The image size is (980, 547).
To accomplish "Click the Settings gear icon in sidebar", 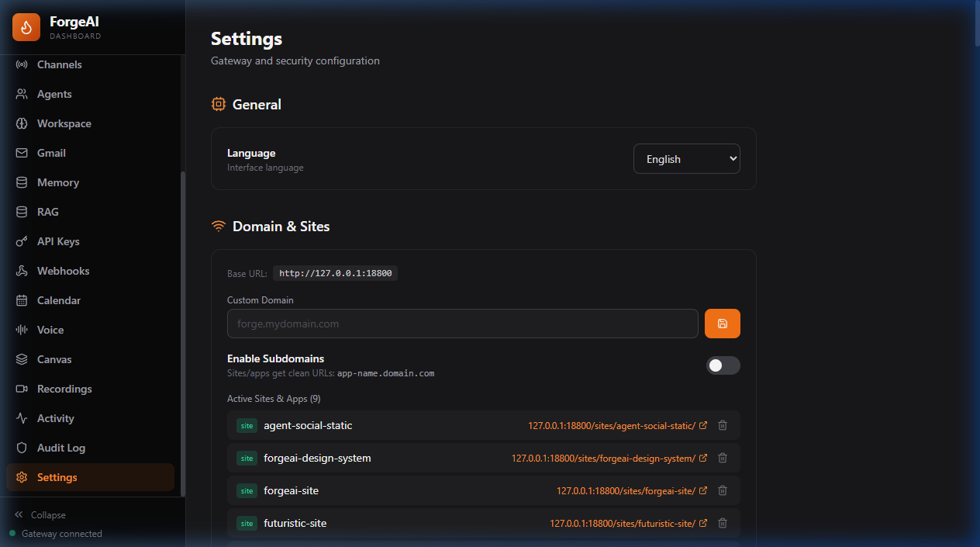I will pos(22,477).
